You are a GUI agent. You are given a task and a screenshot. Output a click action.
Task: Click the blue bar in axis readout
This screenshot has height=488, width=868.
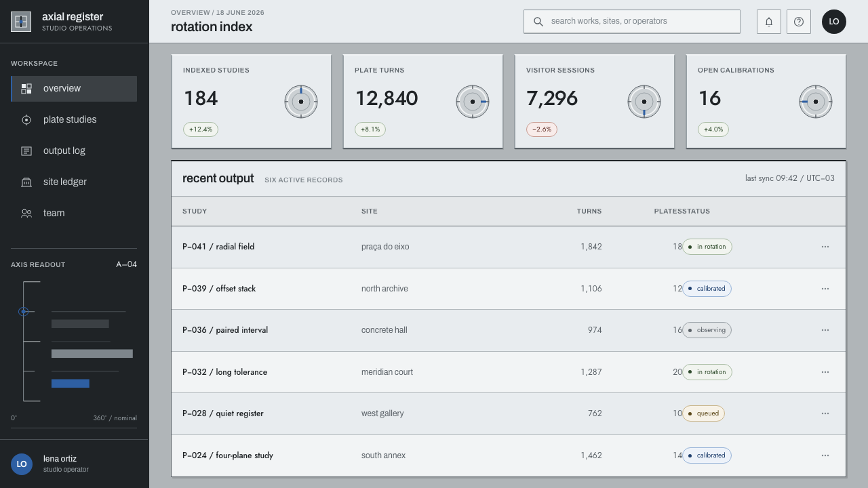[x=71, y=384]
